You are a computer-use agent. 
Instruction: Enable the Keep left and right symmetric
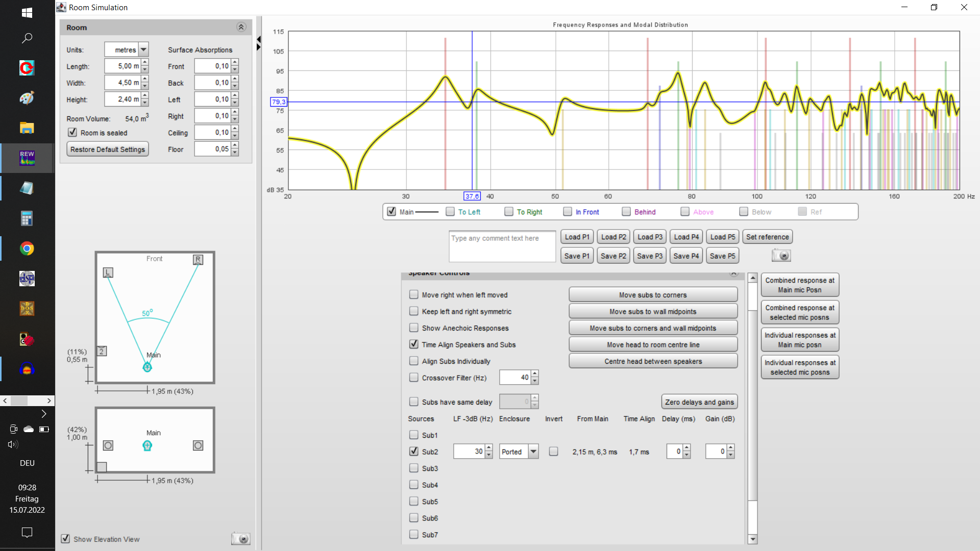click(x=414, y=311)
